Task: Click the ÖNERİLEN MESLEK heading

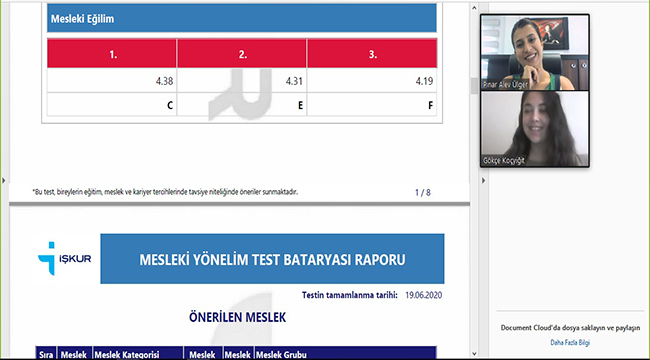Action: [238, 317]
